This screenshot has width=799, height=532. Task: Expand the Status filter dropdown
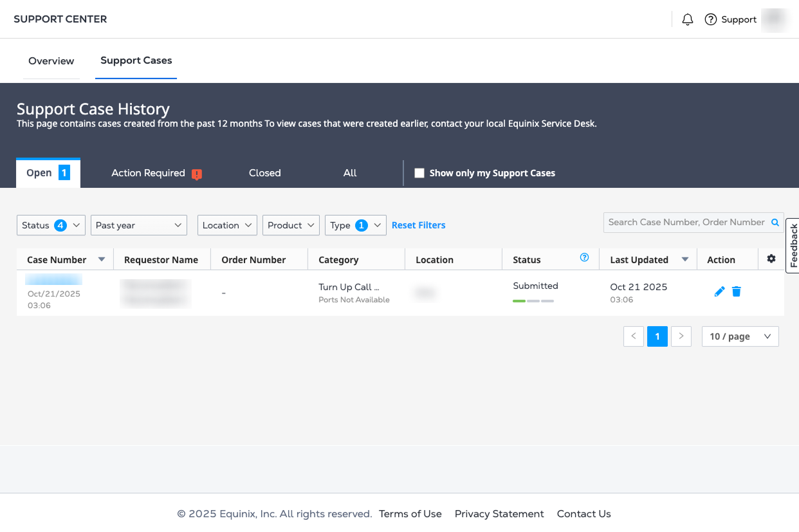(51, 225)
